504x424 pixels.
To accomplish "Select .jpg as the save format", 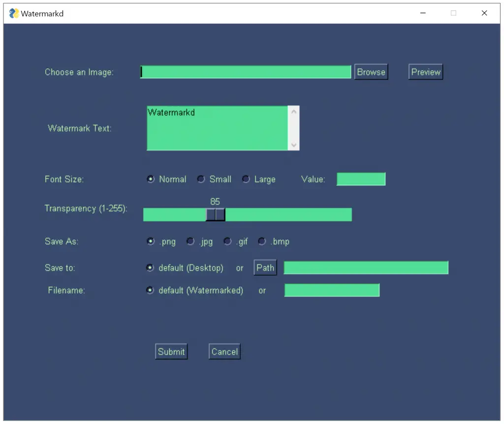I will (x=190, y=242).
